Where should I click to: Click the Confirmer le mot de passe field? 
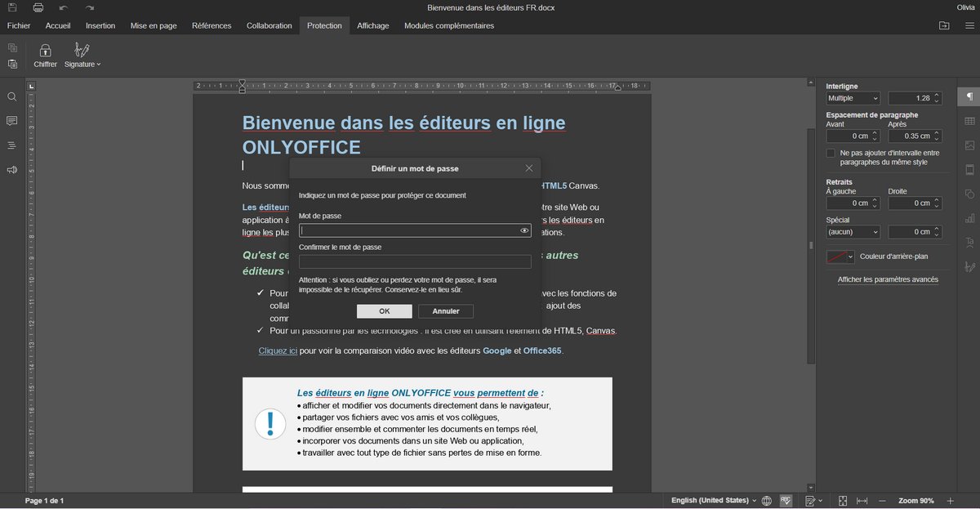click(x=415, y=261)
